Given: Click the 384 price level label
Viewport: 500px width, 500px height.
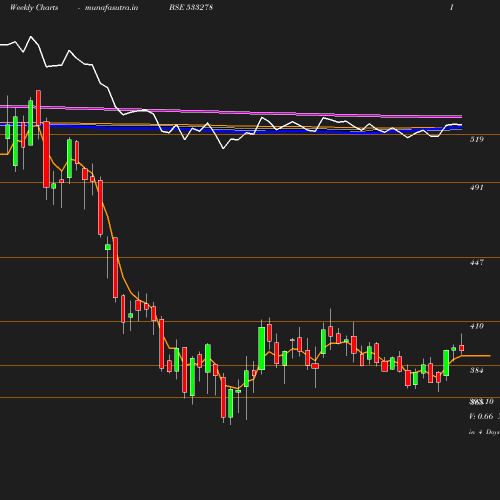Looking at the screenshot, I should click(x=477, y=370).
